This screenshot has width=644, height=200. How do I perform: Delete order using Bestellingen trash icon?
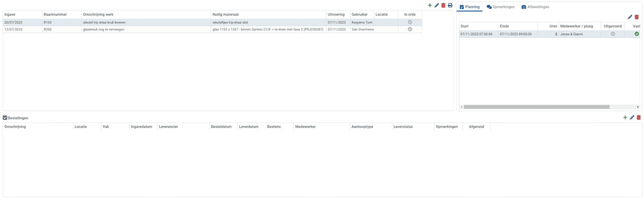(x=638, y=118)
